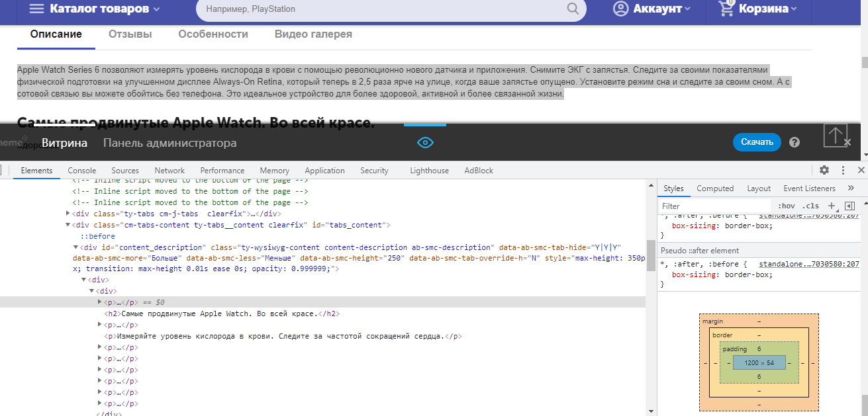Click the Styles Filter input field

tap(715, 206)
